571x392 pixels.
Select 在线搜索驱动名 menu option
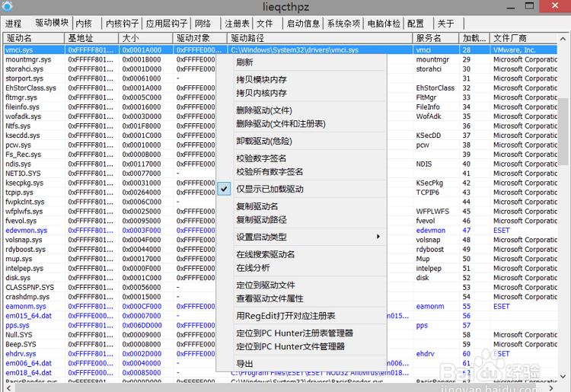click(x=265, y=254)
